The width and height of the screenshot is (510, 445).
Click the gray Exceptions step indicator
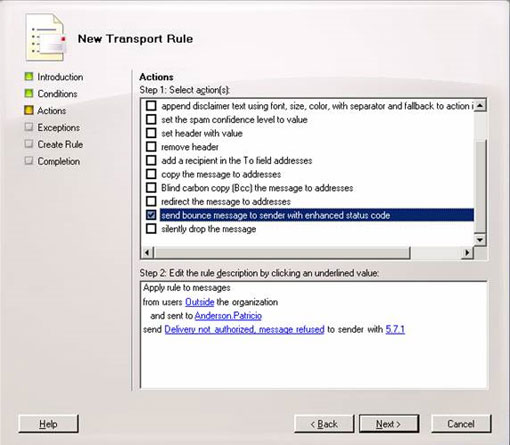coord(29,127)
